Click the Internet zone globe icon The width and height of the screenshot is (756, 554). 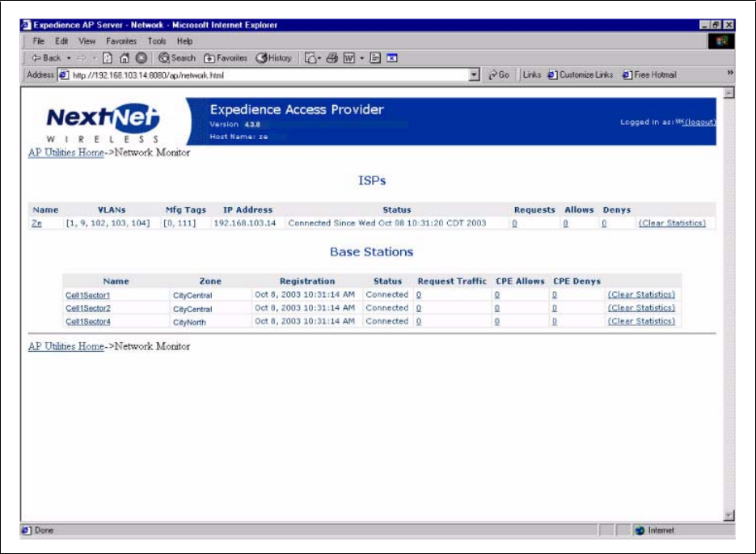click(x=640, y=531)
